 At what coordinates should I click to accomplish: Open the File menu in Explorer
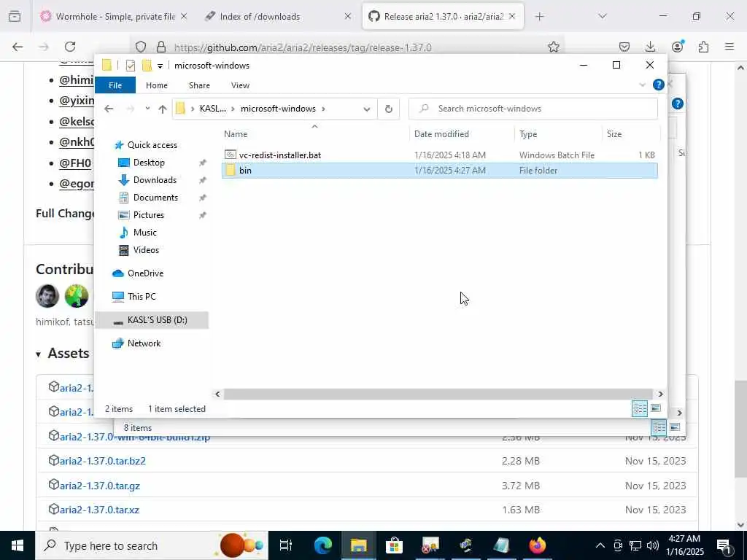coord(115,85)
